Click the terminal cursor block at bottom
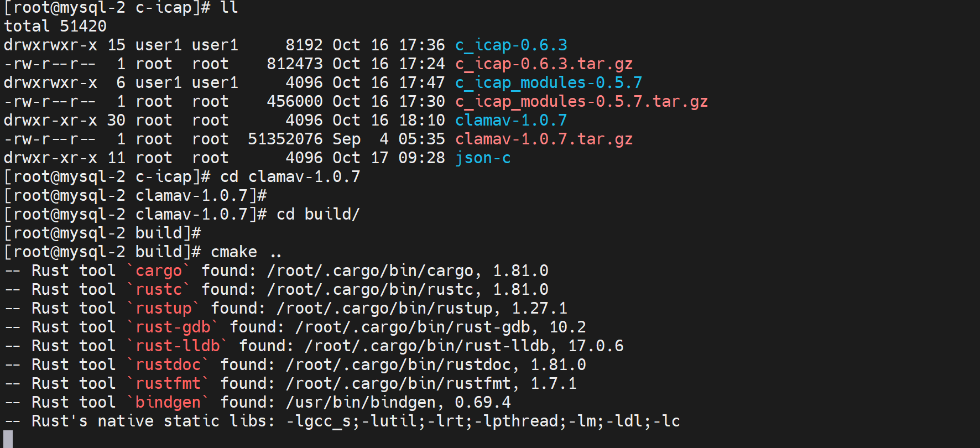Viewport: 980px width, 448px height. point(8,440)
